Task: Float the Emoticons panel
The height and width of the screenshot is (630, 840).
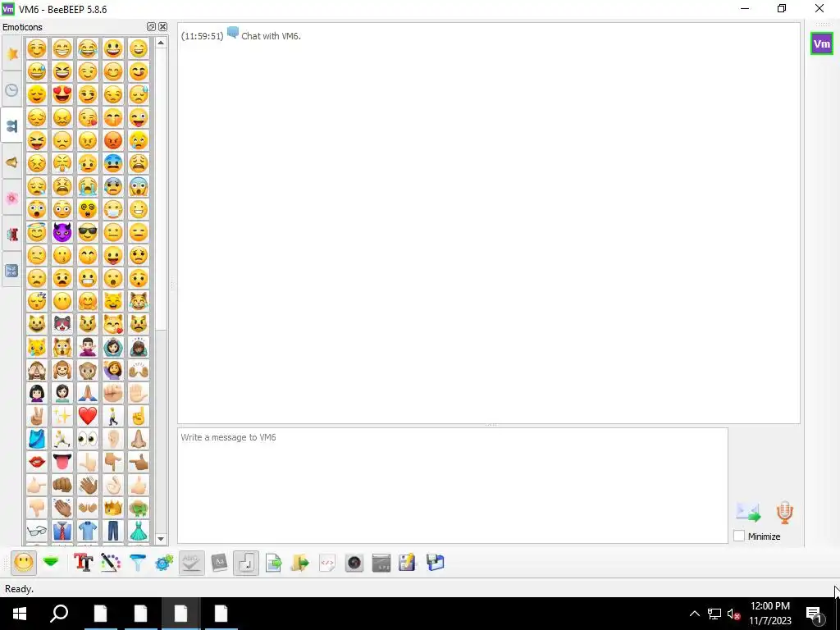Action: coord(151,27)
